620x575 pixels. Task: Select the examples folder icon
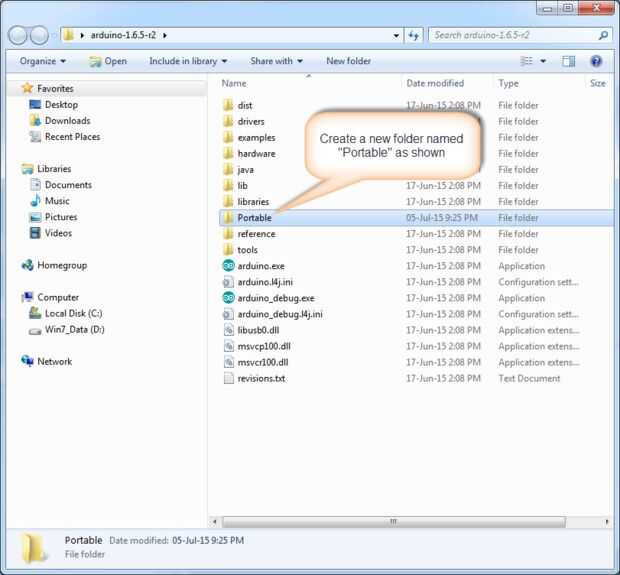point(228,137)
